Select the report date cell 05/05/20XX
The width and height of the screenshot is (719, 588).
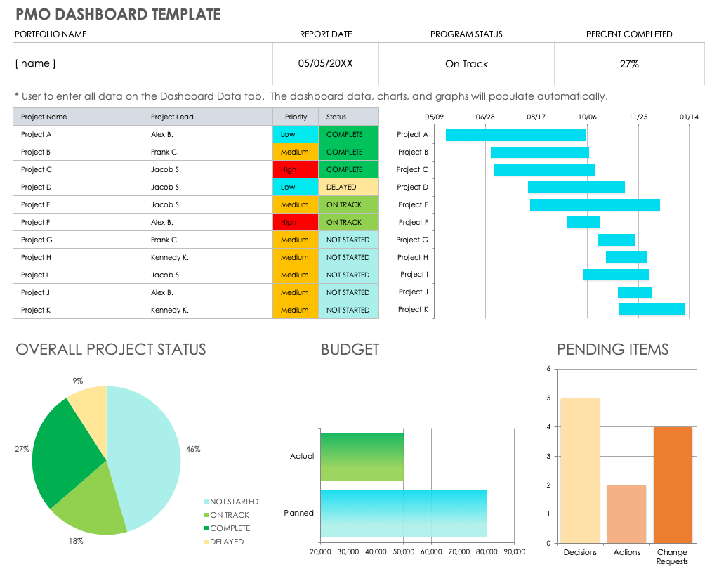point(325,64)
